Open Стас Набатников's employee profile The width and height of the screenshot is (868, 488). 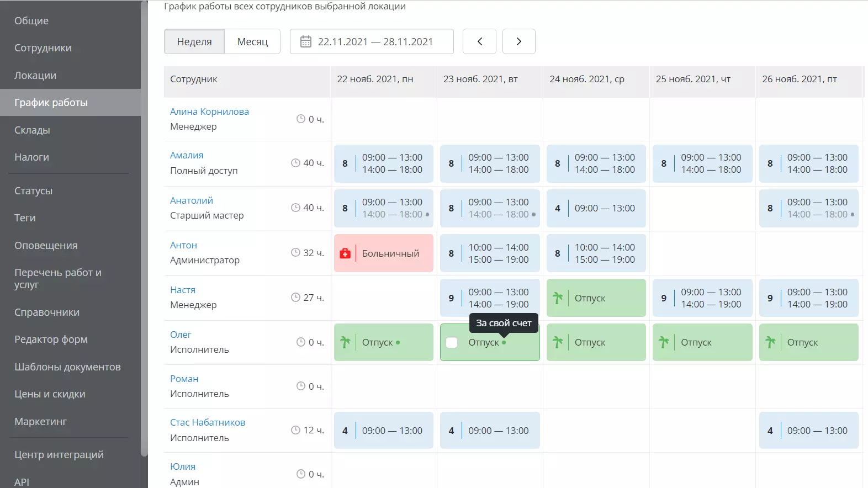(x=208, y=422)
